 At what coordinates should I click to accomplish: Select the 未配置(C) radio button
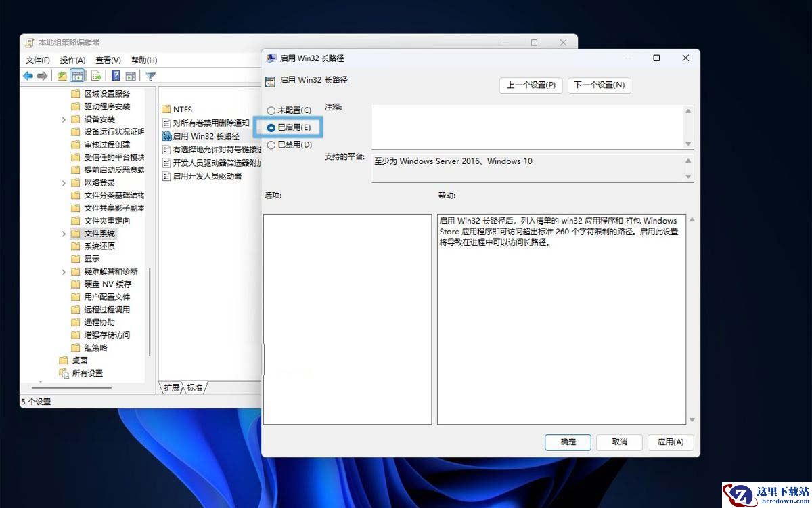point(271,110)
